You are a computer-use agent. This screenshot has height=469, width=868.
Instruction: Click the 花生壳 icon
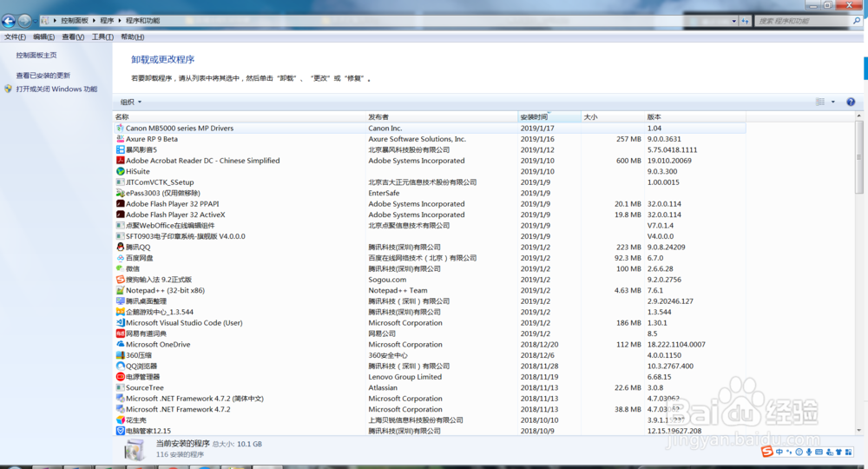click(x=120, y=419)
